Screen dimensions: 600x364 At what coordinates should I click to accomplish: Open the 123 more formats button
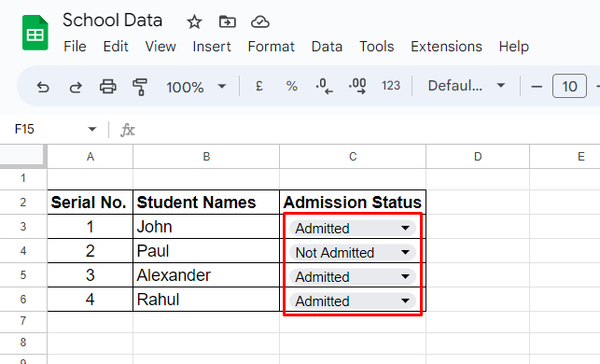coord(391,86)
